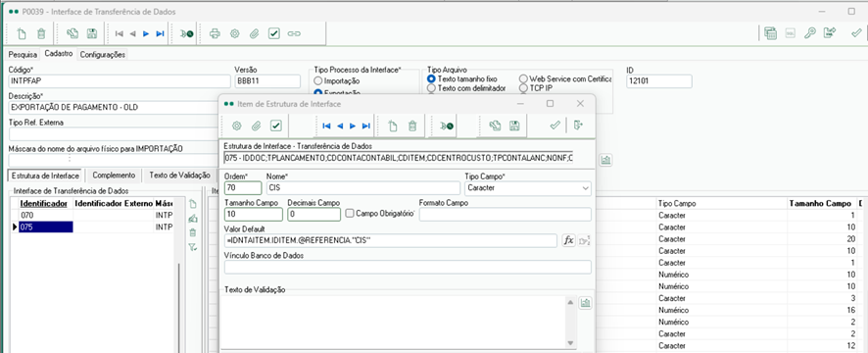Image resolution: width=868 pixels, height=353 pixels.
Task: Go to last record in main toolbar
Action: (x=160, y=33)
